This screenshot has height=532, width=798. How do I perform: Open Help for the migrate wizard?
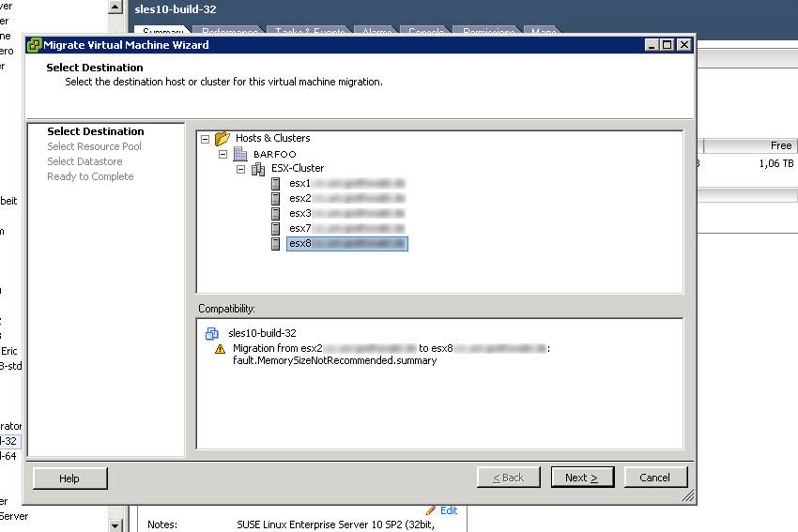(x=69, y=479)
